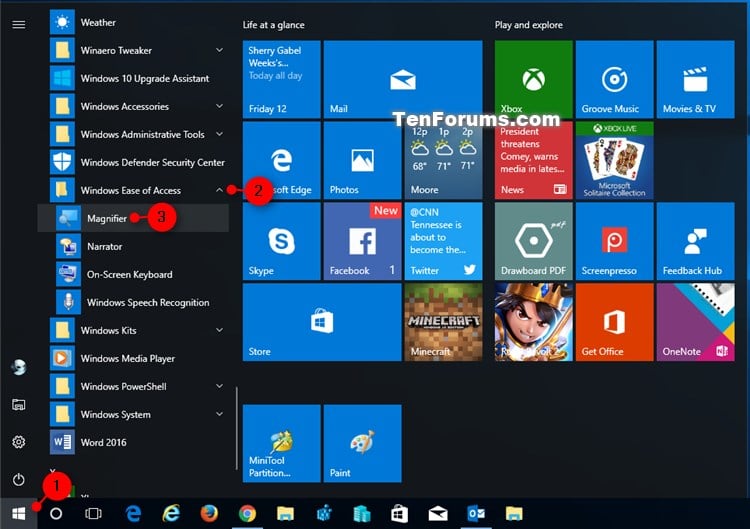Launch the Groove Music tile

point(614,79)
